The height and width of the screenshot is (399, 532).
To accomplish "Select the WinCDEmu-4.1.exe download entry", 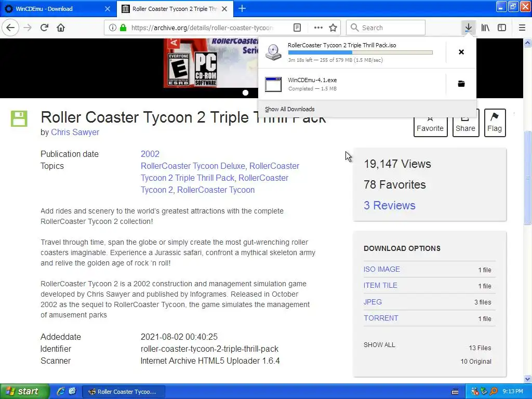I will [x=352, y=84].
